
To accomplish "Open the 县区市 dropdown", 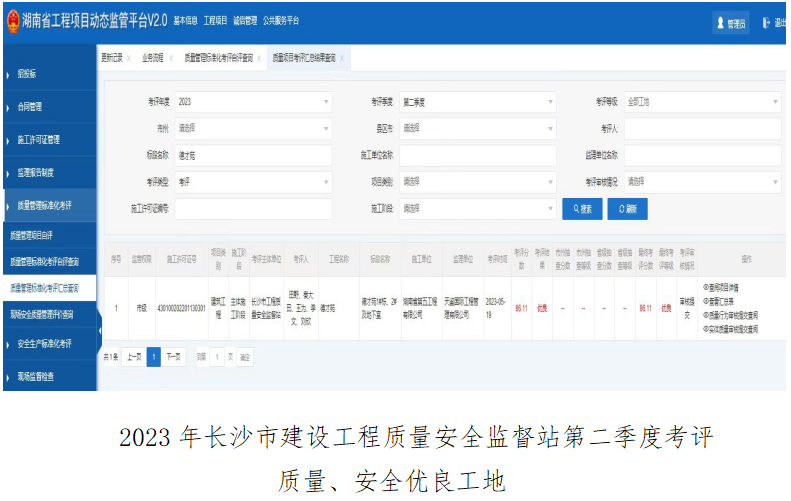I will 478,129.
